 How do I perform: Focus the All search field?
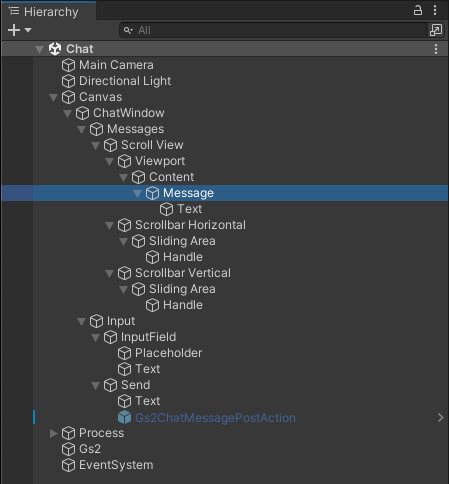point(273,30)
